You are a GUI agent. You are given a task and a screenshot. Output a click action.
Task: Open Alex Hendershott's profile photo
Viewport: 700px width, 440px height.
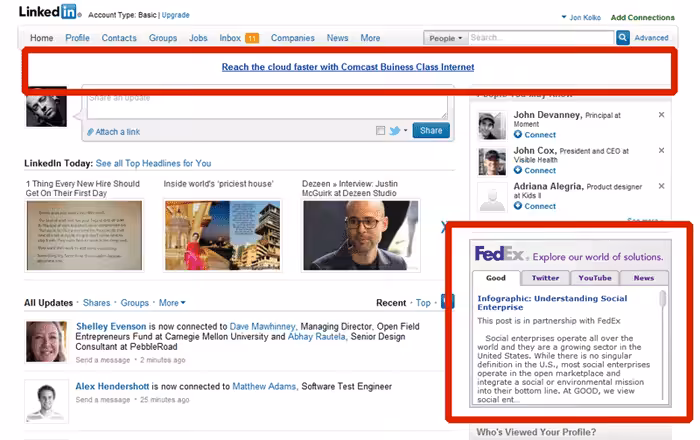click(46, 401)
